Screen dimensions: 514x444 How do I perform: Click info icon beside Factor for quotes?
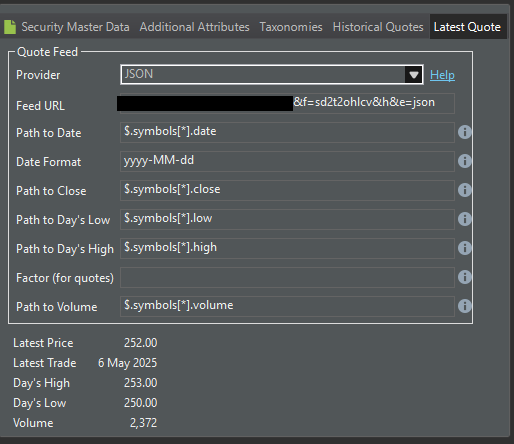pos(465,277)
